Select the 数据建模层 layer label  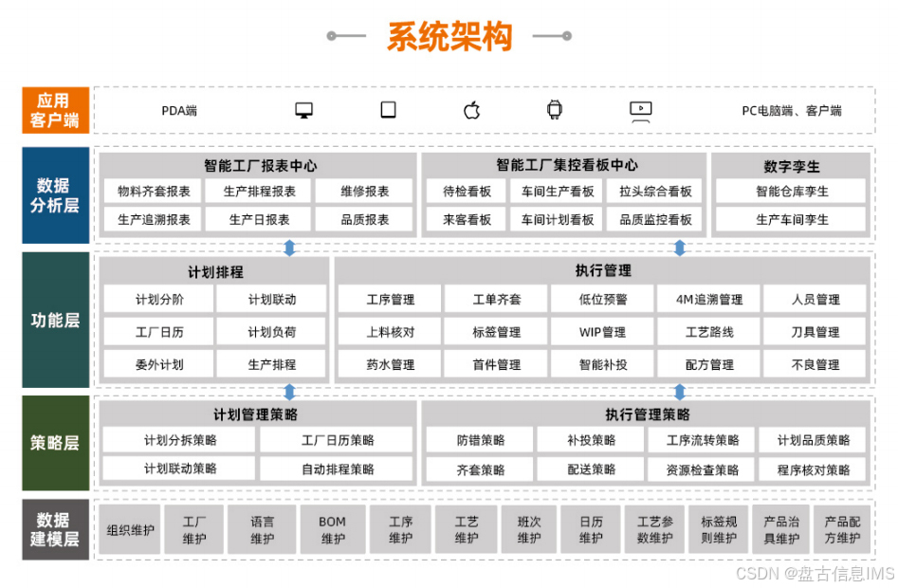56,529
